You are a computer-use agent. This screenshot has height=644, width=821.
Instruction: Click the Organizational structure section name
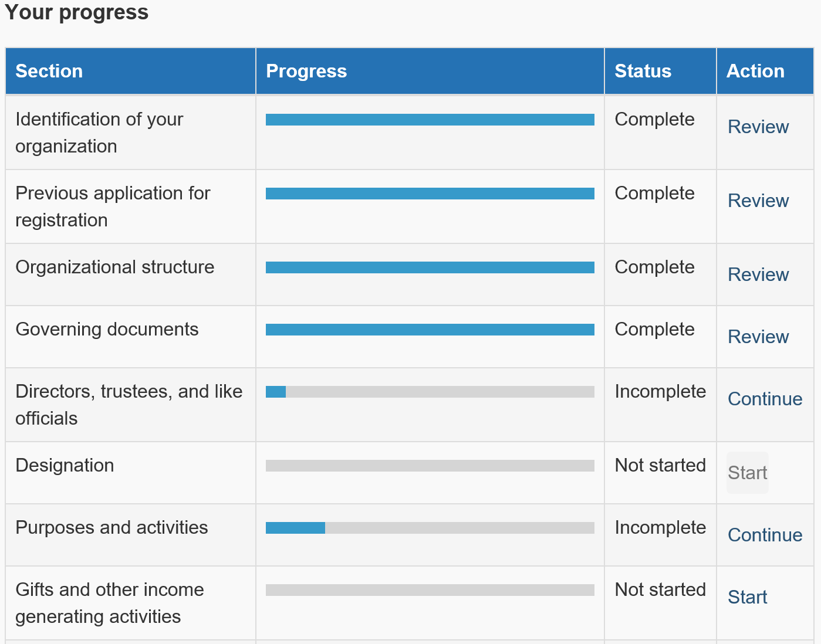coord(115,267)
